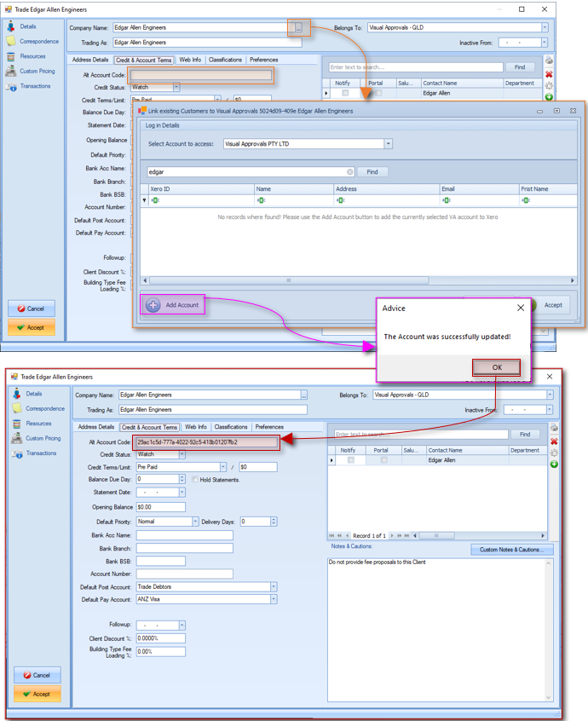Open lower window Inactive From date dropdown
This screenshot has width=588, height=721.
coord(550,410)
